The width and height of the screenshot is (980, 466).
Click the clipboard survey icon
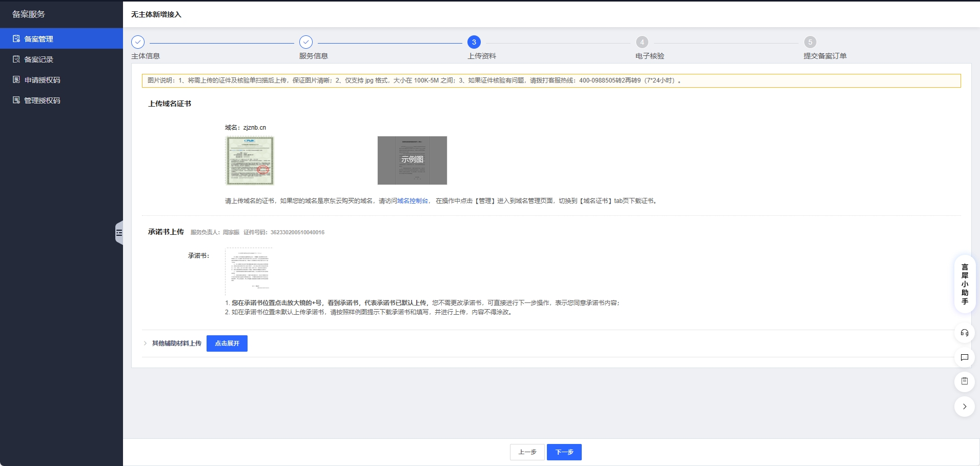[x=964, y=381]
